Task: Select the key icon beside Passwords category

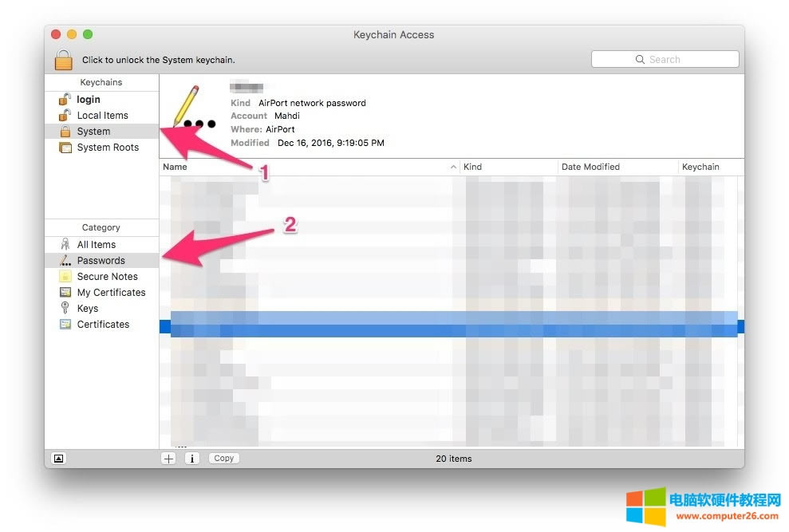Action: click(x=64, y=260)
